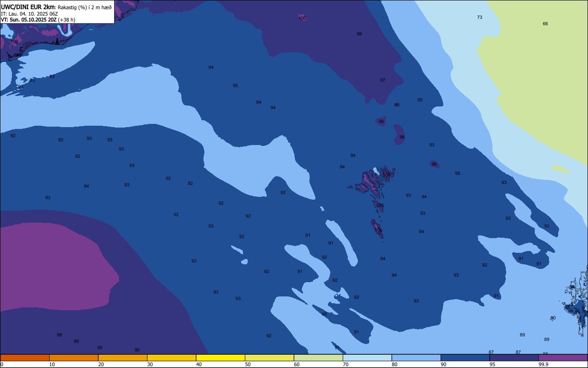Select the dark blue 90–95 legend swatch
This screenshot has width=588, height=368.
coord(465,357)
